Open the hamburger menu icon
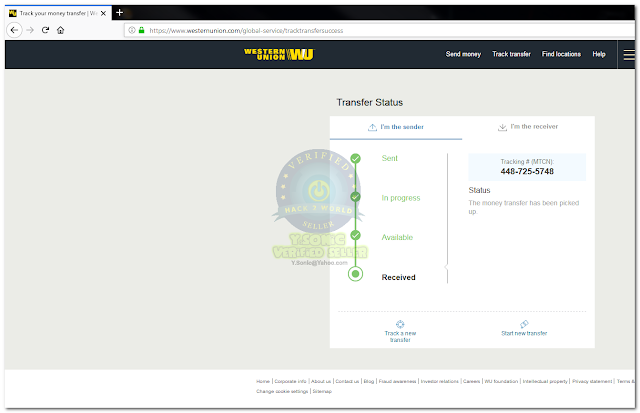 [629, 55]
